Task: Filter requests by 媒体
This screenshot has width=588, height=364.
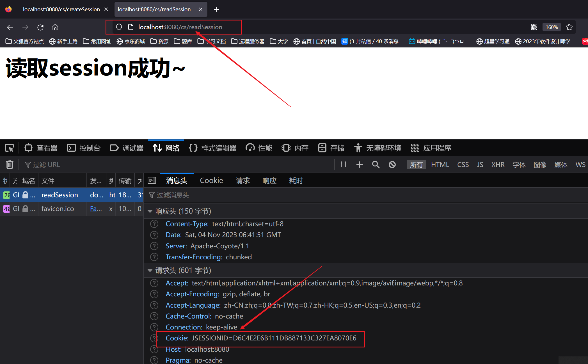Action: click(561, 165)
